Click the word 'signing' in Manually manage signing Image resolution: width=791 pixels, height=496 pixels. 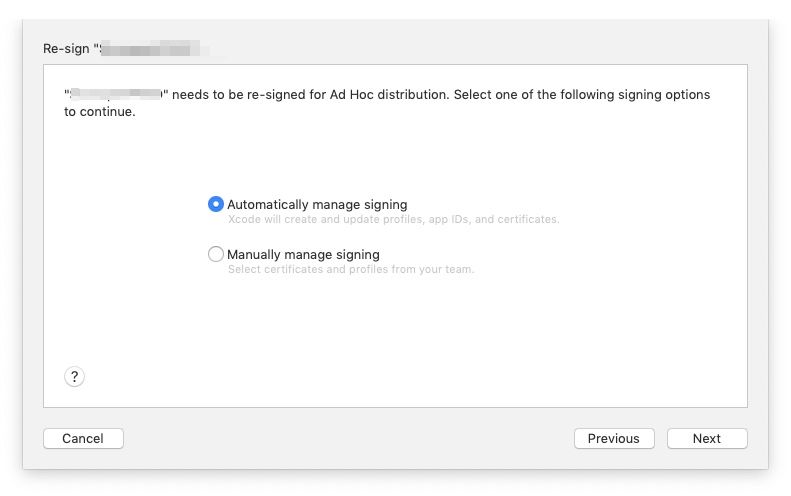pyautogui.click(x=358, y=255)
